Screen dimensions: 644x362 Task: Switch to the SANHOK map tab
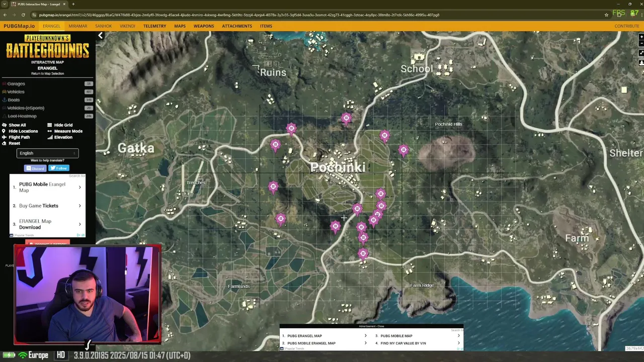click(104, 26)
